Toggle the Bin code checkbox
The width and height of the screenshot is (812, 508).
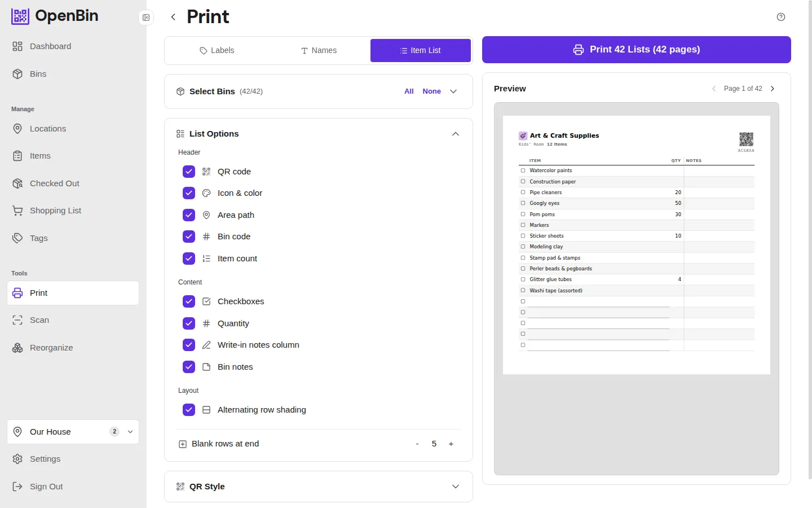(189, 237)
